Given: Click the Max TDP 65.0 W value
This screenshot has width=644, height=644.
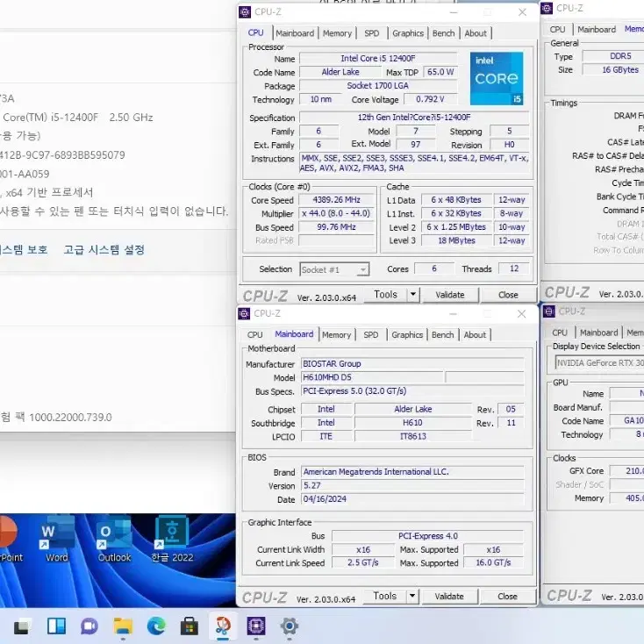Looking at the screenshot, I should (440, 72).
